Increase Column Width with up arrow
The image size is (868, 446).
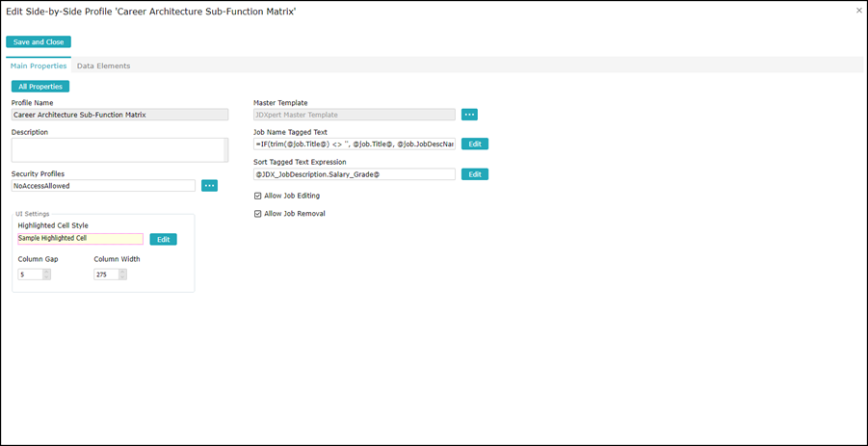click(122, 272)
